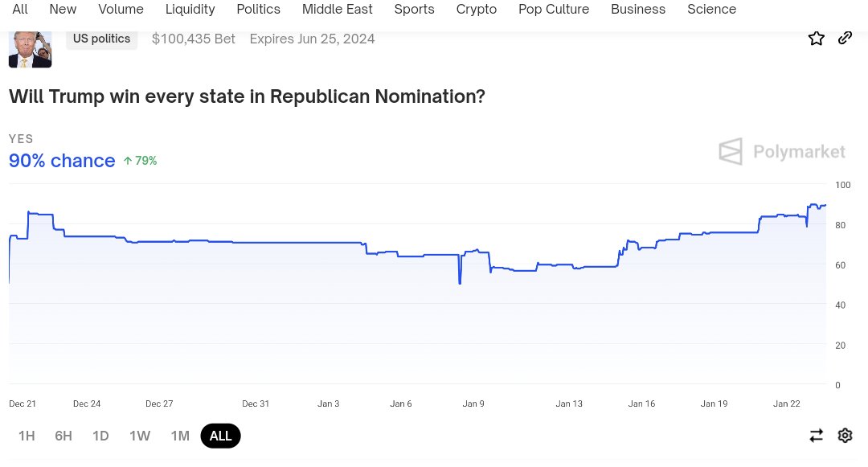Click the market title heading
The image size is (868, 467).
click(x=247, y=96)
